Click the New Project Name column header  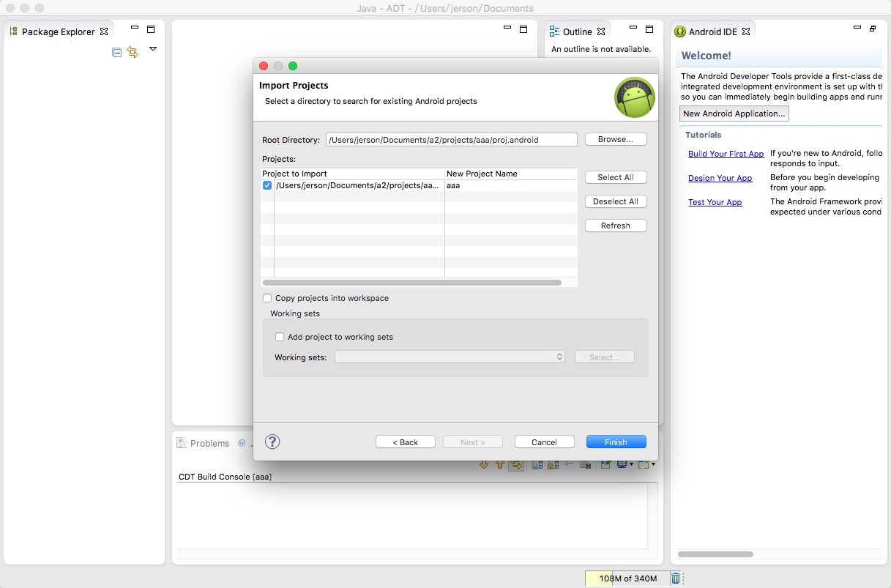pos(511,174)
